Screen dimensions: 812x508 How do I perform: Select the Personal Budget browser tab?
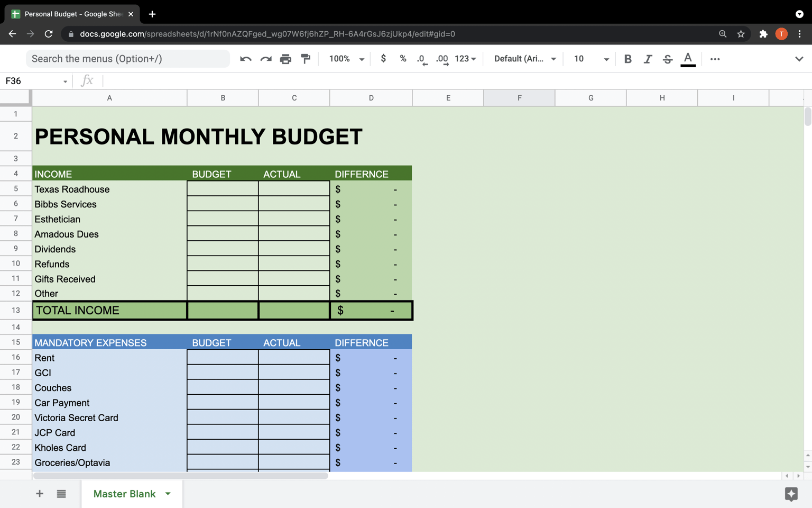pyautogui.click(x=72, y=14)
